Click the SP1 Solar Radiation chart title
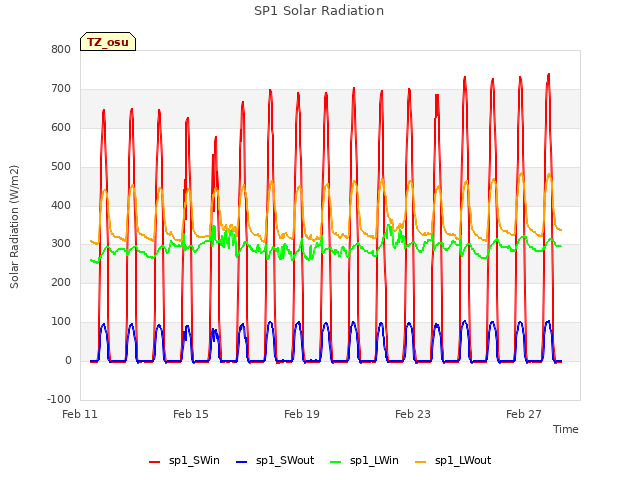The image size is (640, 480). pyautogui.click(x=319, y=11)
